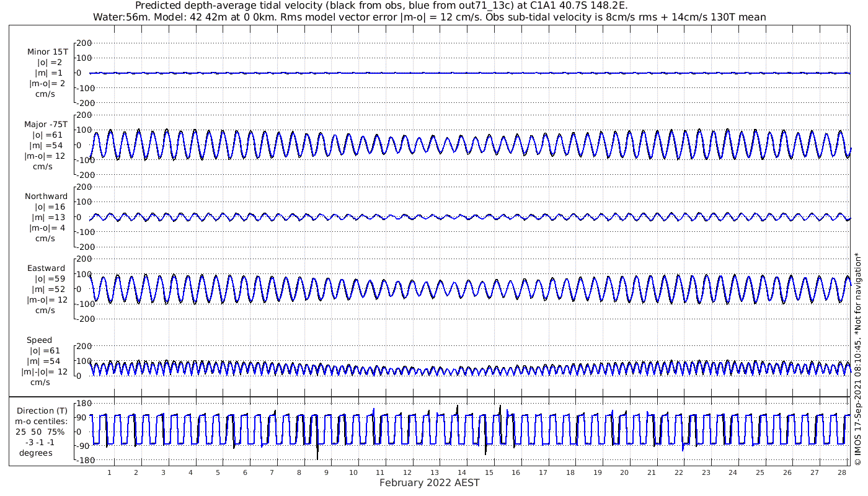
Task: Click the 'Minor 15T' panel label
Action: (48, 52)
